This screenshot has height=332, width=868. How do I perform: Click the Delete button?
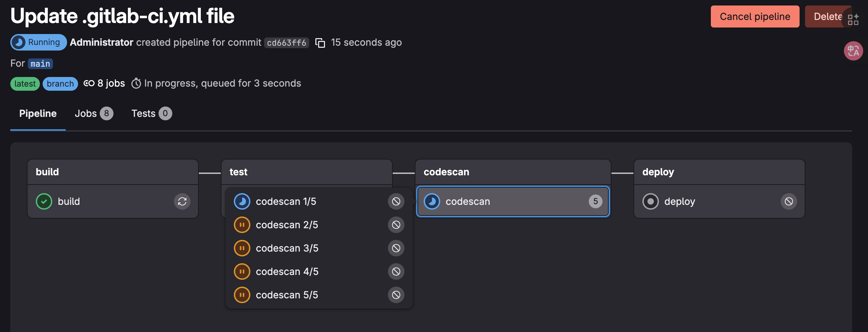(828, 16)
